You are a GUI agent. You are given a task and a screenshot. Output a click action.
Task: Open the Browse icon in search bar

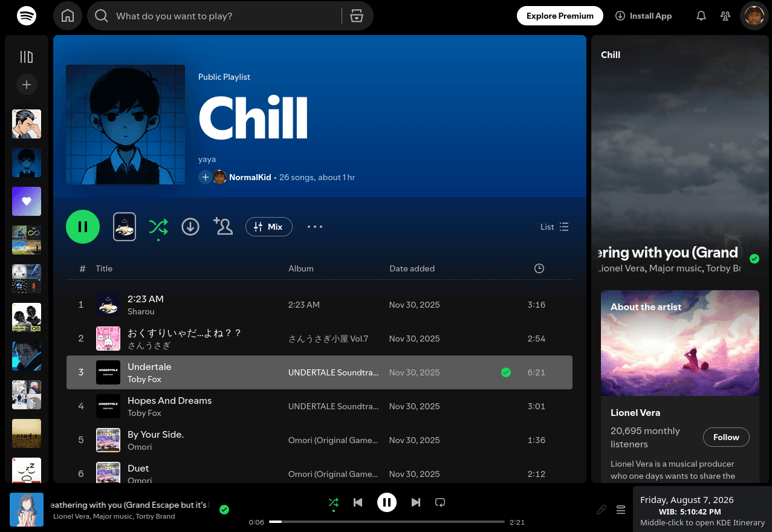[x=357, y=16]
